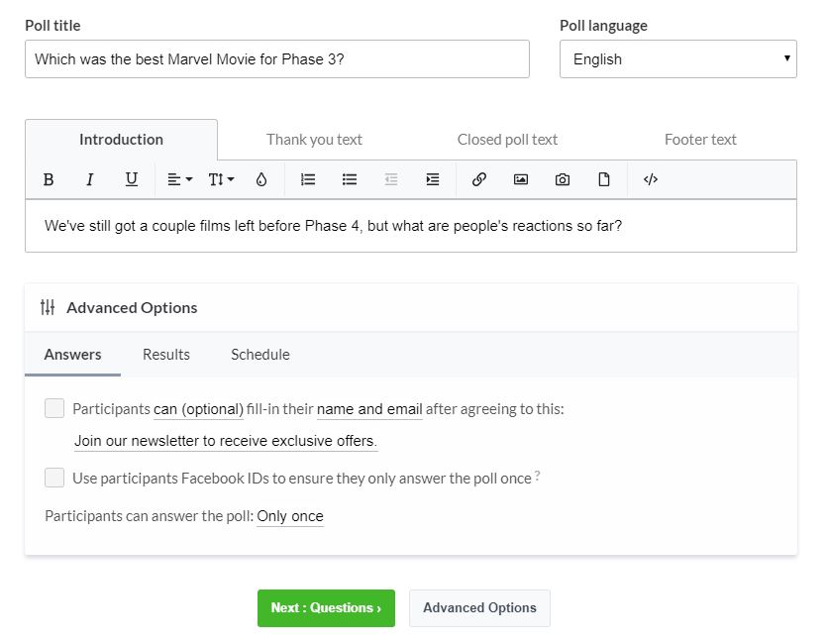Screen dimensions: 827x644
Task: Insert an image using the picture icon
Action: 521,179
